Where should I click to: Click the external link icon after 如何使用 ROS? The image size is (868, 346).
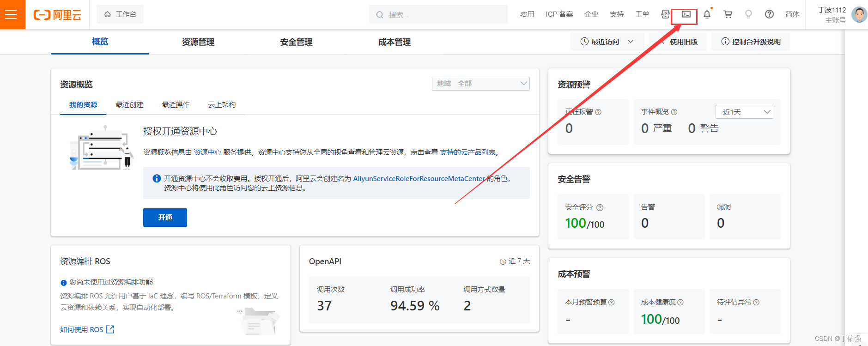[110, 329]
